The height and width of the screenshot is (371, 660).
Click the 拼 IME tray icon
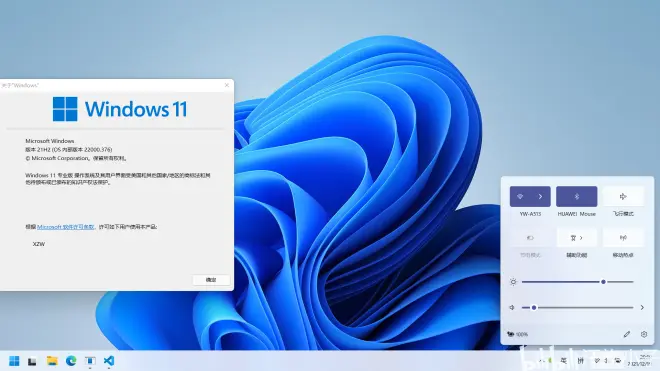[581, 361]
